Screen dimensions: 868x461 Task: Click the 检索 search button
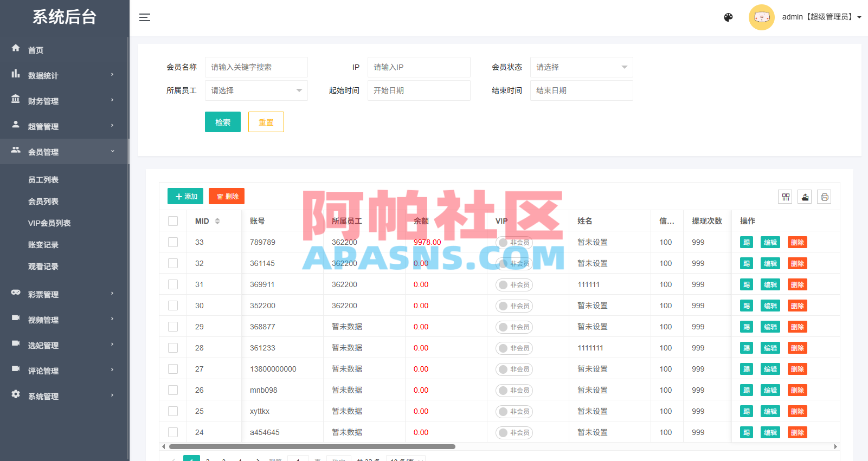pyautogui.click(x=223, y=122)
